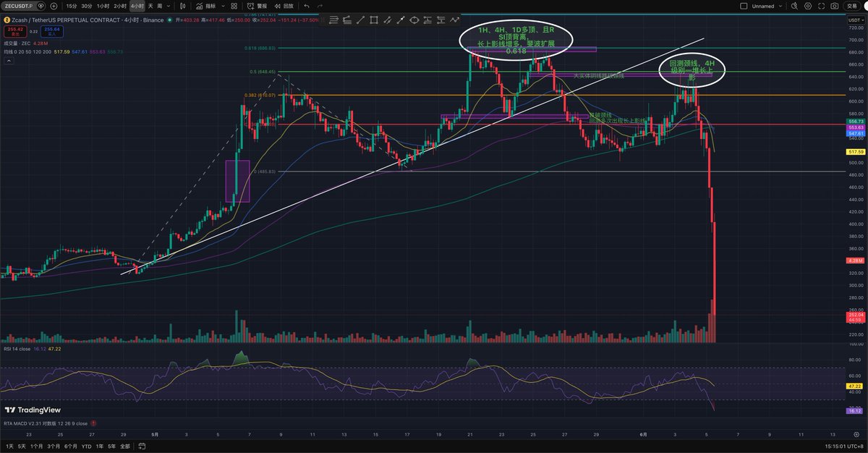Viewport: 868px width, 453px height.
Task: Click the Zcash / TetherUS chart title
Action: [88, 20]
